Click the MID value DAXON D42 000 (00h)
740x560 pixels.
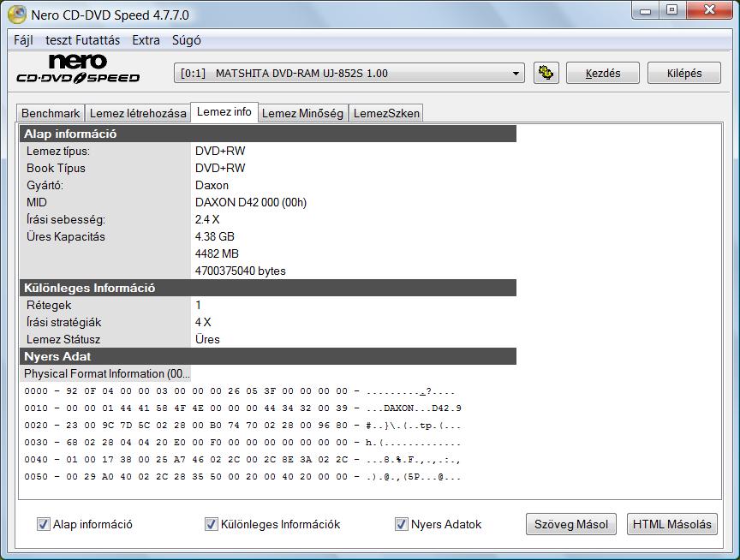coord(251,202)
